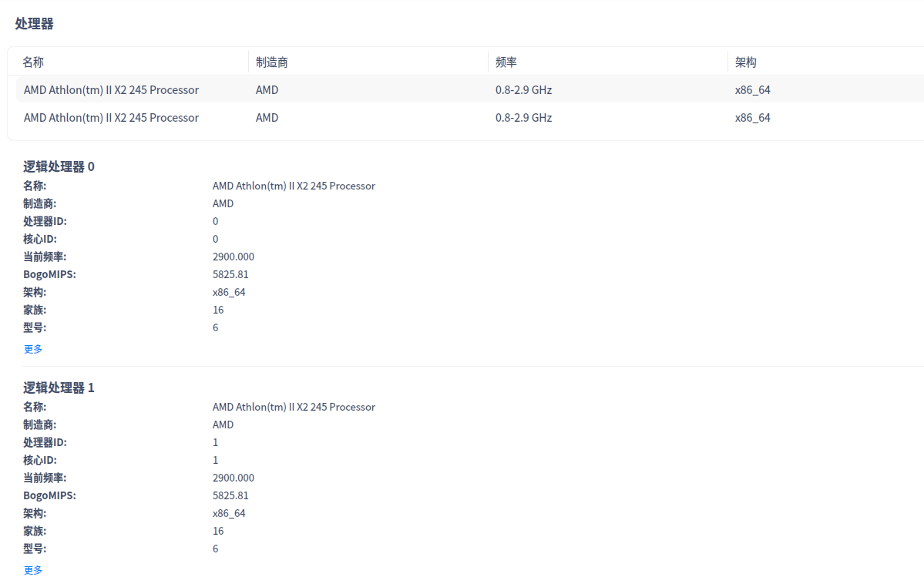The width and height of the screenshot is (924, 584).
Task: Click 架构 value x86_64 under 逻辑处理器 1
Action: [229, 512]
